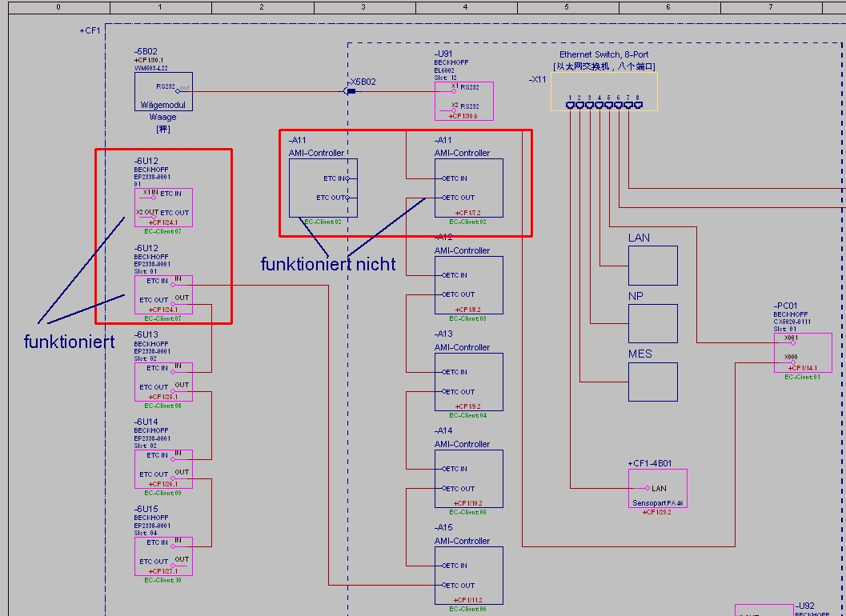Click Chinese translation under Ethernet Switch title

(x=603, y=66)
